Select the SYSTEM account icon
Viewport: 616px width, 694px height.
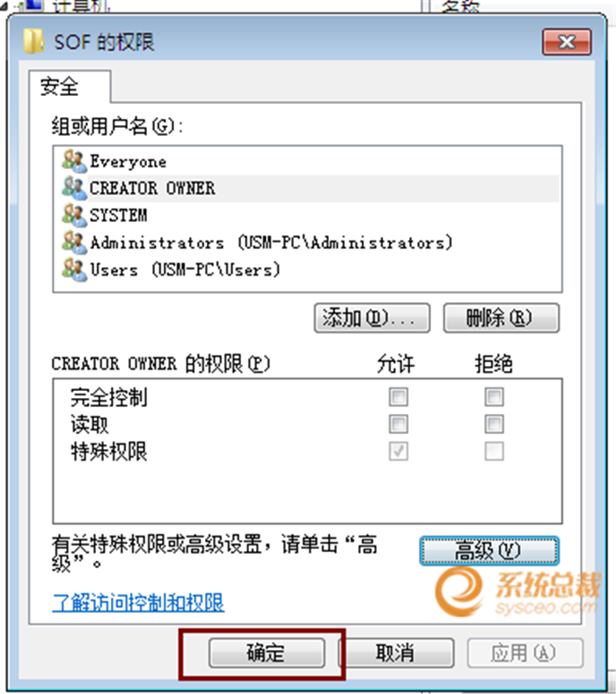tap(74, 215)
